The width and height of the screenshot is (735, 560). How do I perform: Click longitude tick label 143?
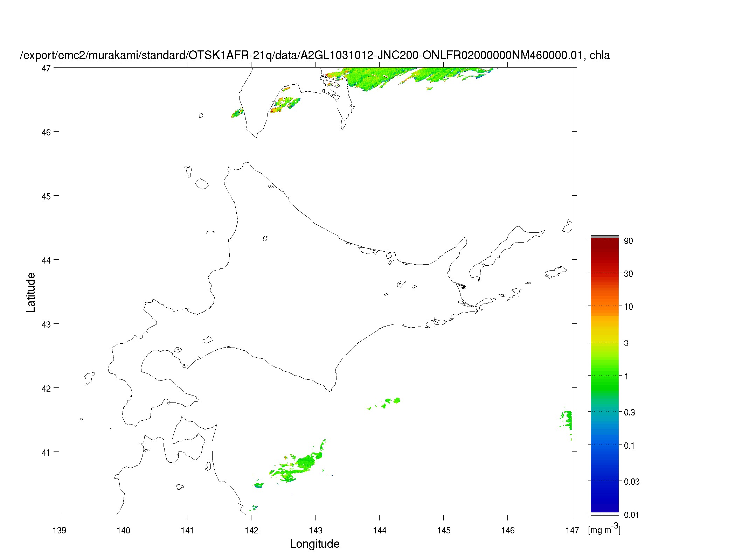(316, 530)
